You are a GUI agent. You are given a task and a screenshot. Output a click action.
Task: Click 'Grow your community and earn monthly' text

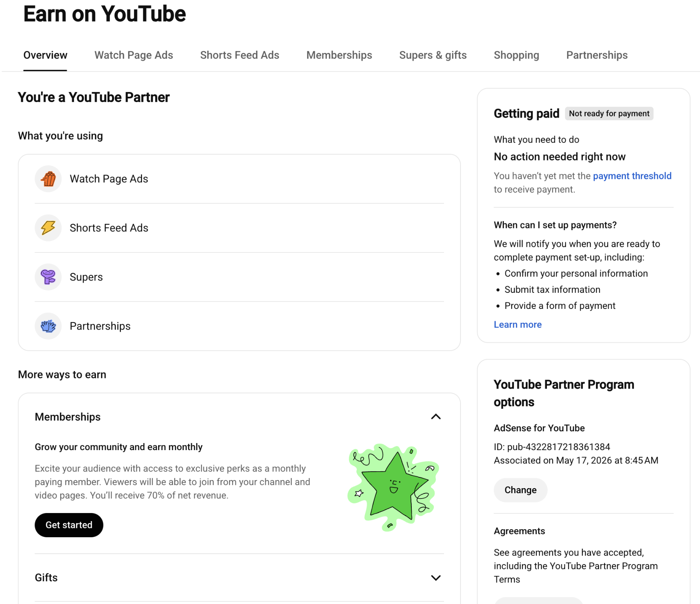coord(119,447)
